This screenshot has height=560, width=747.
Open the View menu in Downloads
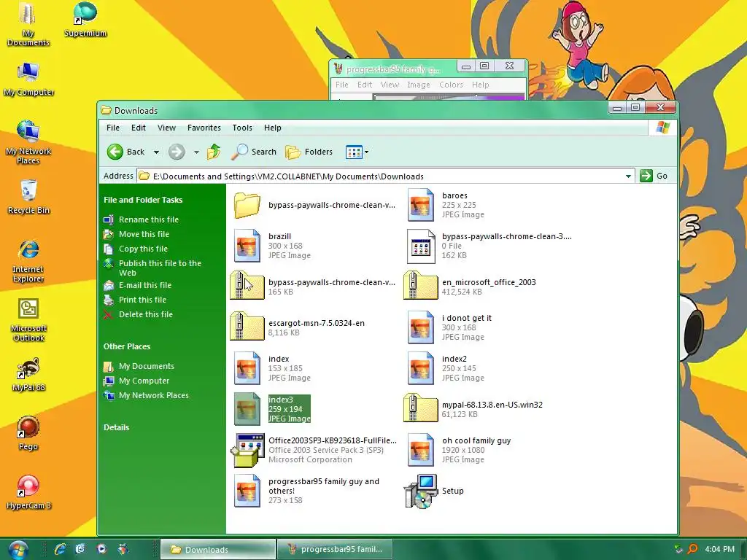click(167, 128)
